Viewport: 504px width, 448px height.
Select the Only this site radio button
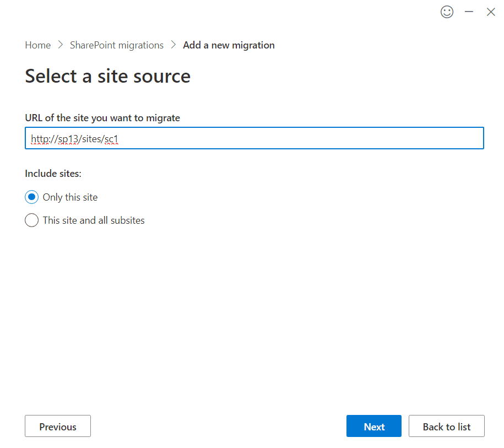(31, 197)
